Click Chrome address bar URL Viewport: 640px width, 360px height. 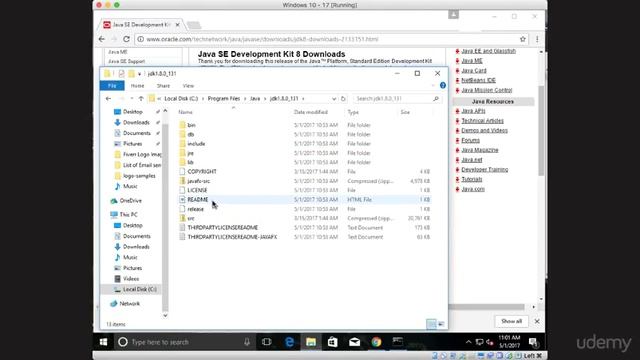pyautogui.click(x=262, y=39)
